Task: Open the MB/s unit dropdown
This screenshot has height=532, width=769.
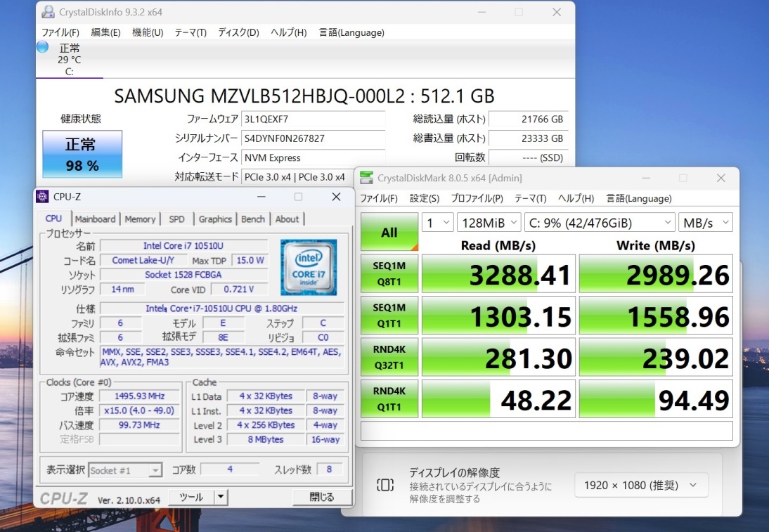Action: click(706, 223)
